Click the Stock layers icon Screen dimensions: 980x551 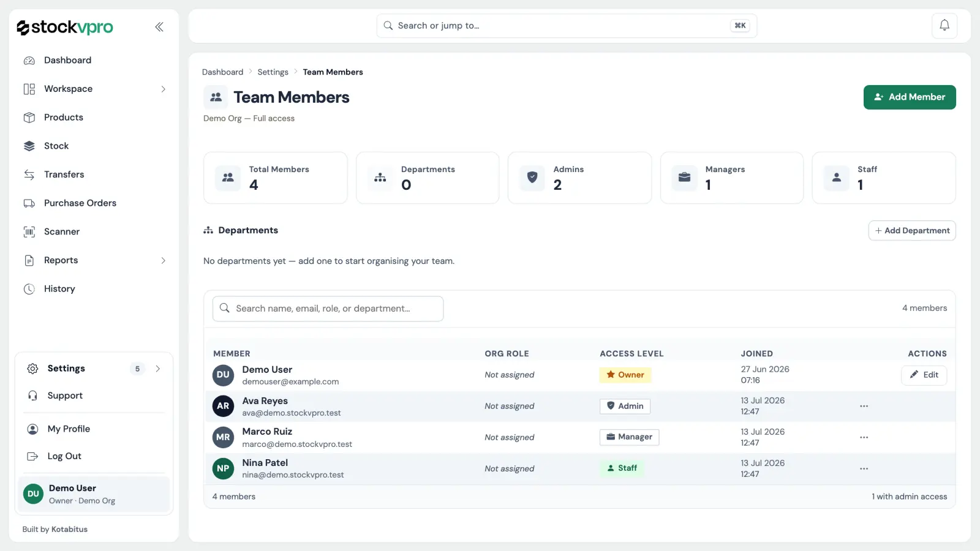(29, 146)
